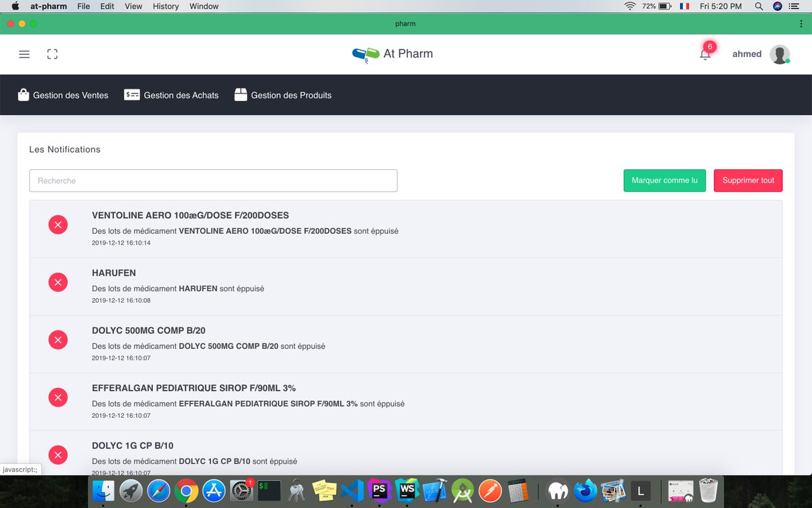Select the HARUFEN notification title

pos(114,273)
